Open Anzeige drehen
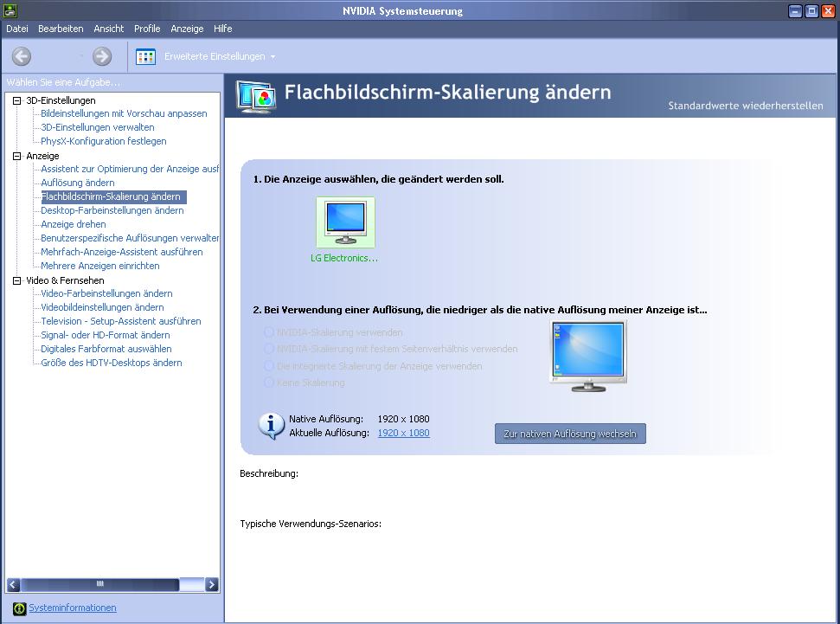Screen dimensions: 840x624 click(x=74, y=225)
